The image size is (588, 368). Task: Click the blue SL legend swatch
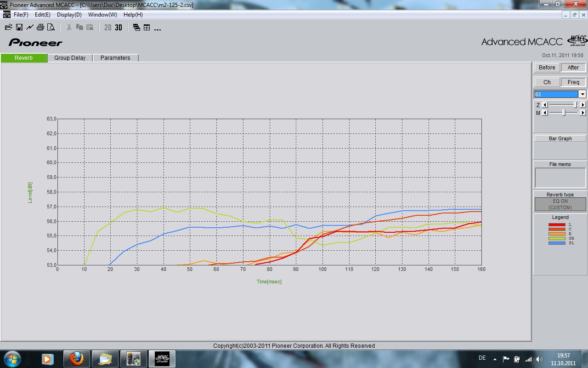pyautogui.click(x=557, y=243)
